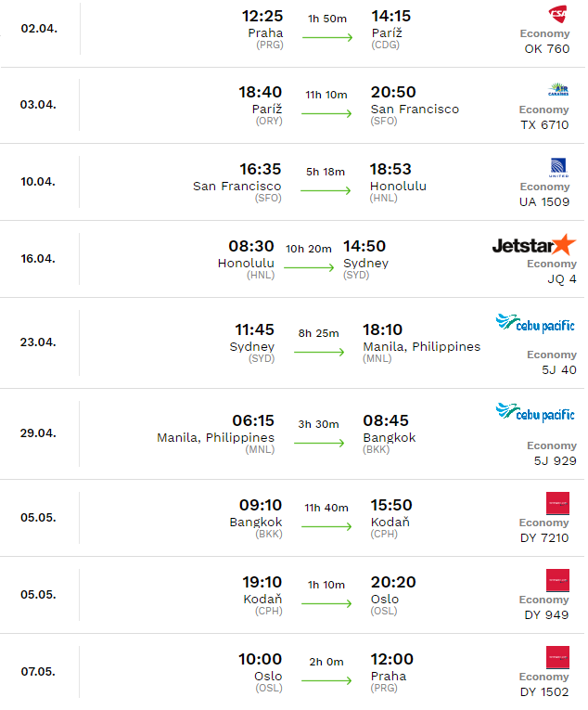Screen dimensions: 588x710
Task: Select flight number UA 1509
Action: (544, 202)
